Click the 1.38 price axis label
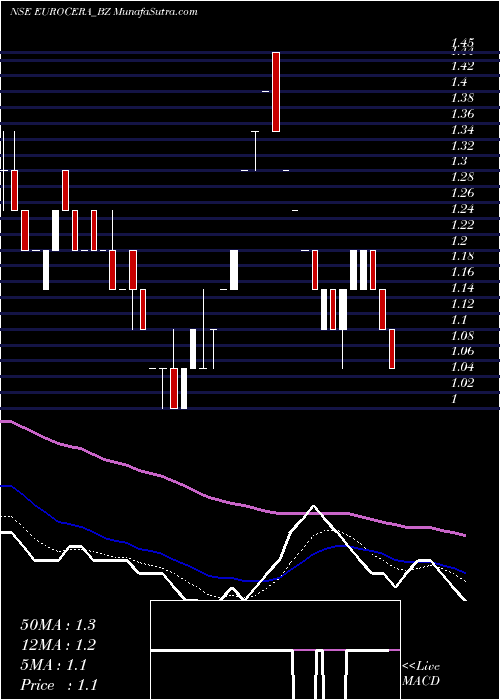The height and width of the screenshot is (700, 500). click(x=462, y=98)
